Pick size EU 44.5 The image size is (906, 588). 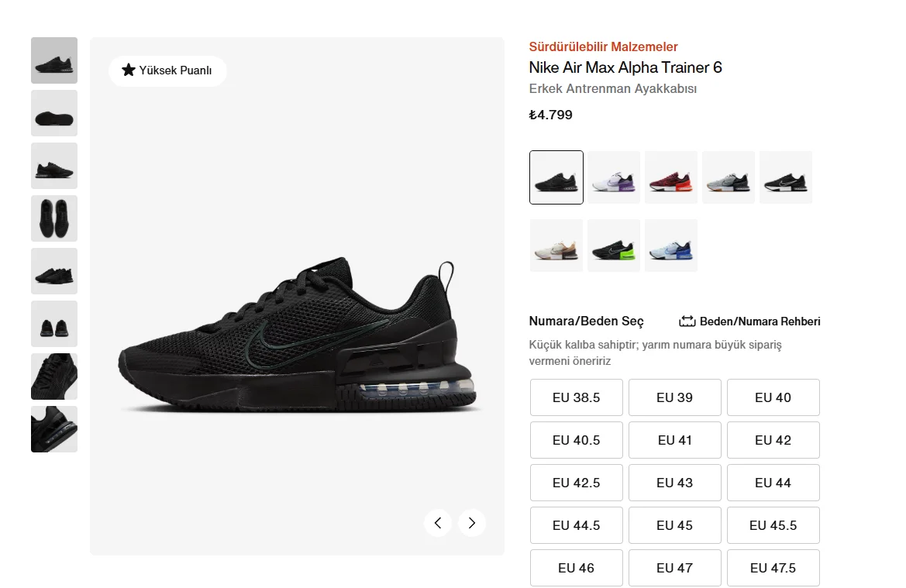pos(576,525)
